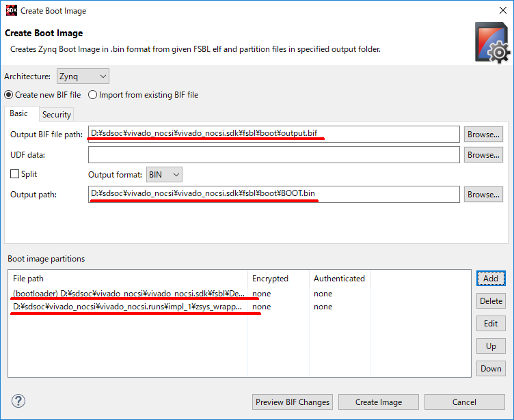514x420 pixels.
Task: Click the help question mark icon
Action: coord(18,402)
